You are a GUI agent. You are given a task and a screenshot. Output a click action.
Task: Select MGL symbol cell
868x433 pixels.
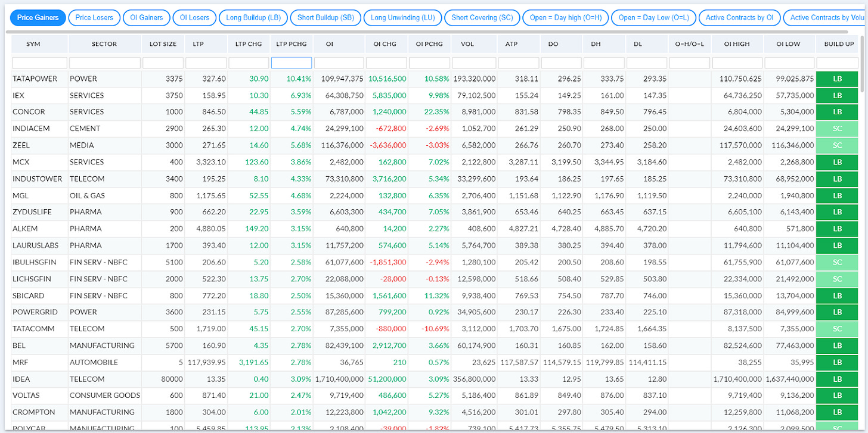click(39, 195)
